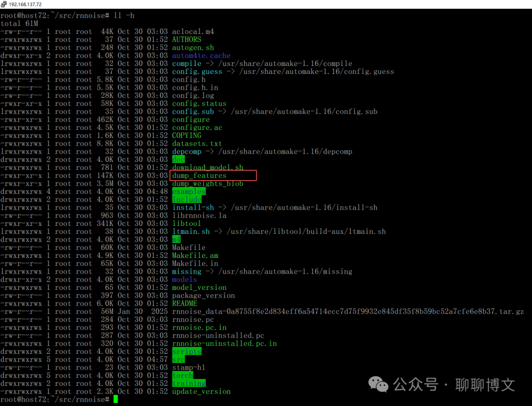Image resolution: width=532 pixels, height=406 pixels.
Task: Click the 56M size of the rnnoise_data archive
Action: [x=107, y=312]
